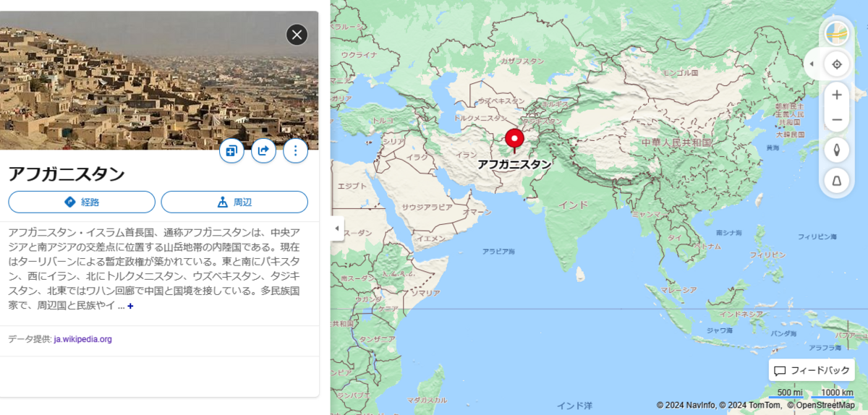The image size is (868, 415).
Task: Click the OpenStreetMap attribution link
Action: point(825,405)
